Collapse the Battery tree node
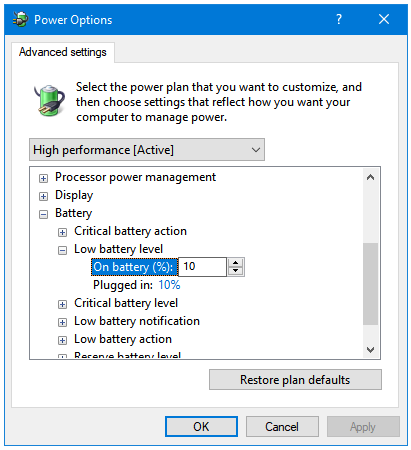 point(43,214)
